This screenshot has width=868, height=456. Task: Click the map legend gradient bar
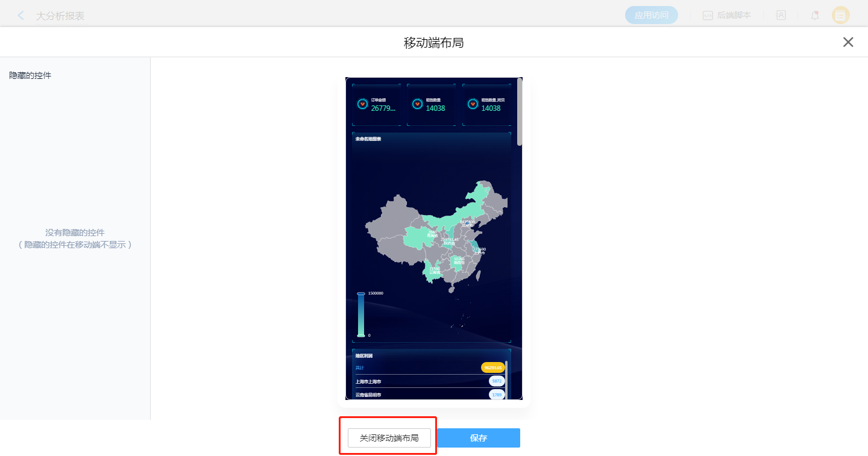pyautogui.click(x=361, y=314)
